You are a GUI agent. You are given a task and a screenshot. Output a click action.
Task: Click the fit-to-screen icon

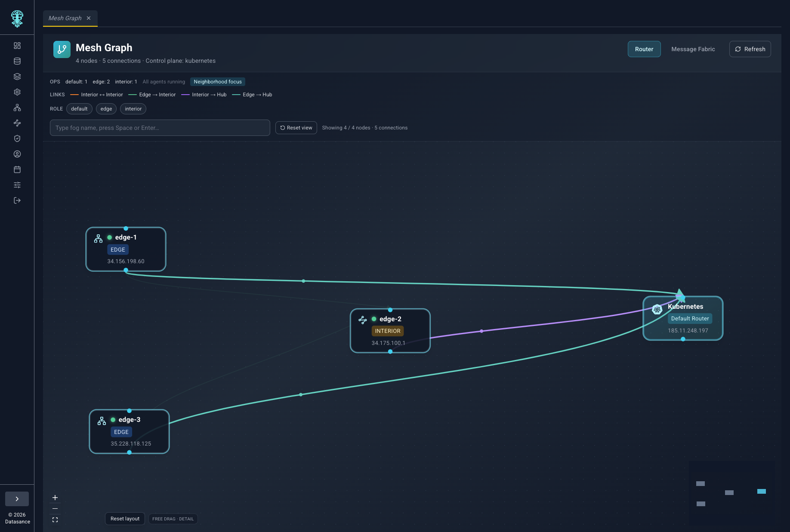coord(55,520)
